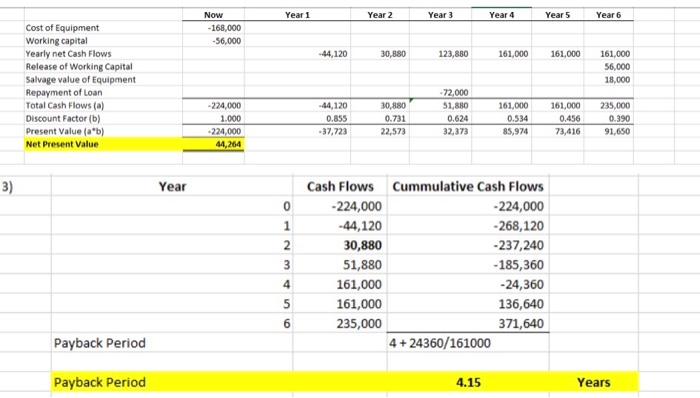The height and width of the screenshot is (398, 700).
Task: Click the 'Year 6' column header
Action: coord(608,15)
